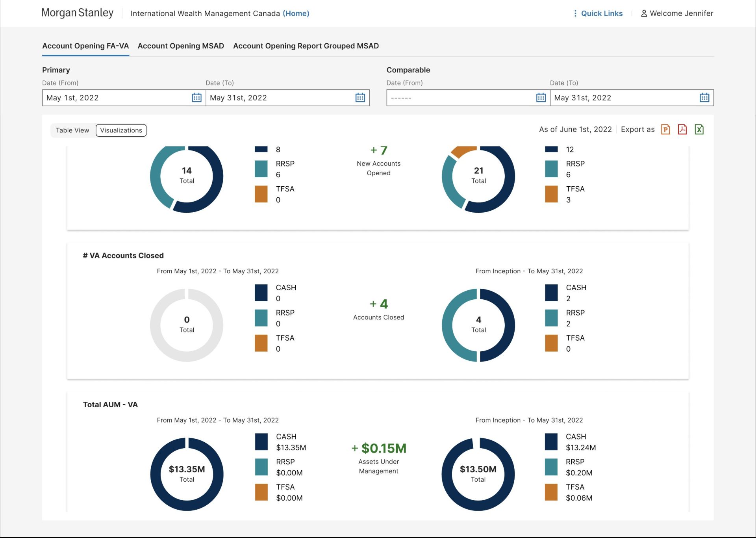Click the Quick Links dots icon
Viewport: 756px width, 538px height.
click(575, 13)
